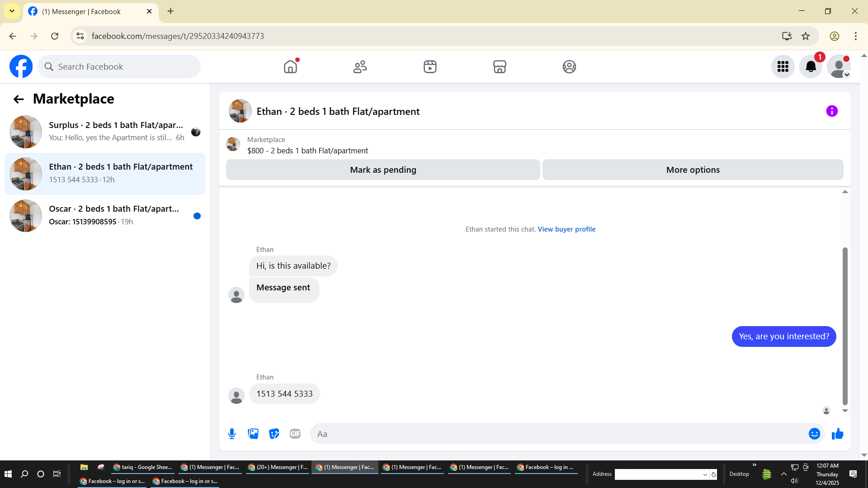868x488 pixels.
Task: Open the Friends icon in top navigation
Action: tap(360, 66)
